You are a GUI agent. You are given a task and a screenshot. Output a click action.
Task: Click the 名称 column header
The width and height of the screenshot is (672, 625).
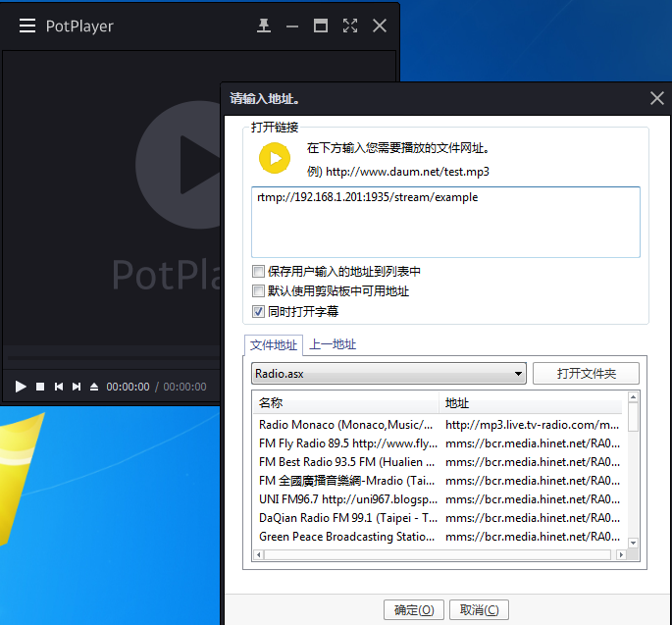[345, 403]
